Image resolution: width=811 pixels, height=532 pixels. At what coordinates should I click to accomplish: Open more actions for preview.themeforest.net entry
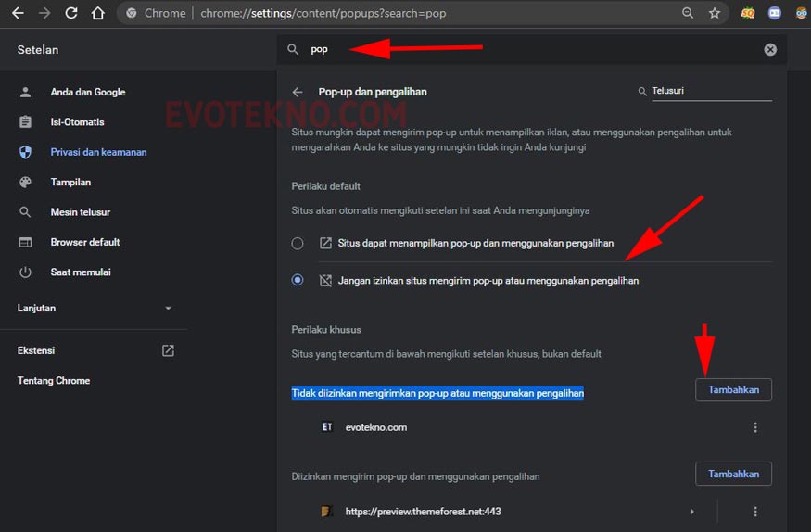coord(755,512)
